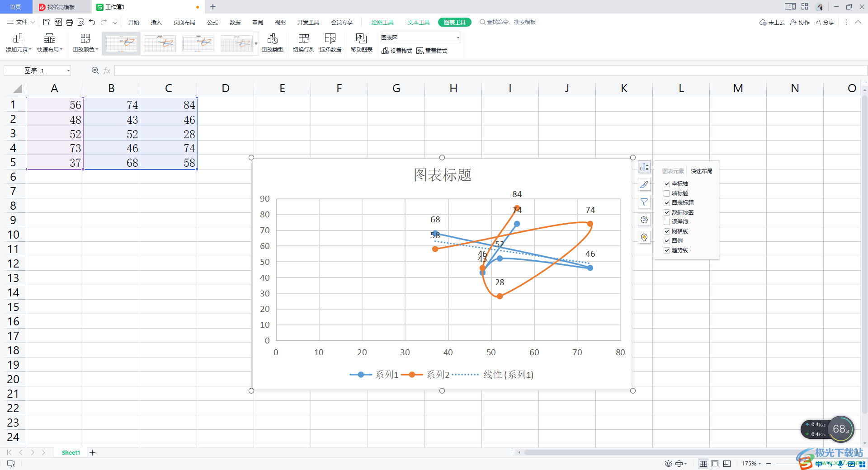Toggle 趋势线 (Trendline) checkbox
The image size is (868, 470).
pos(667,250)
